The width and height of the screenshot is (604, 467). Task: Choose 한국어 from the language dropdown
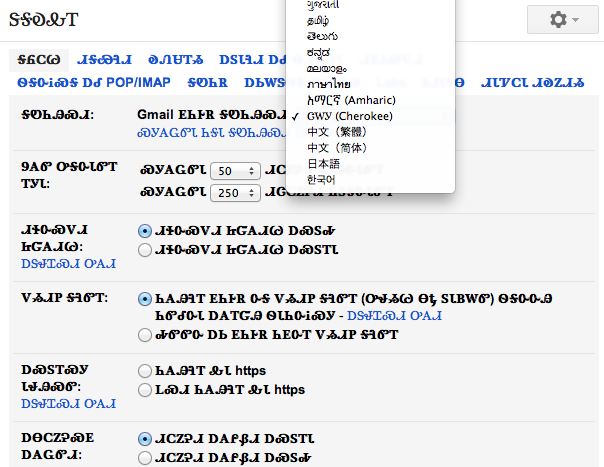323,180
